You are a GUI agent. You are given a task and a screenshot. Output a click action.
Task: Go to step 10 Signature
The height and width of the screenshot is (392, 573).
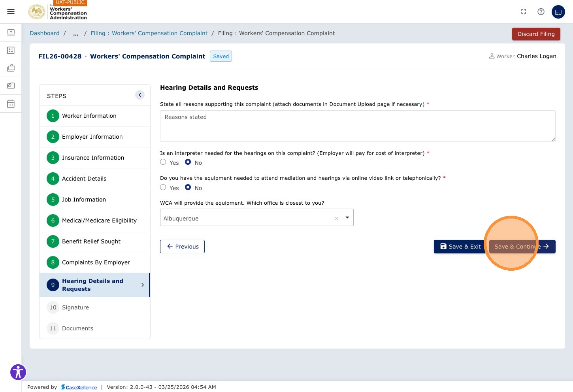95,307
